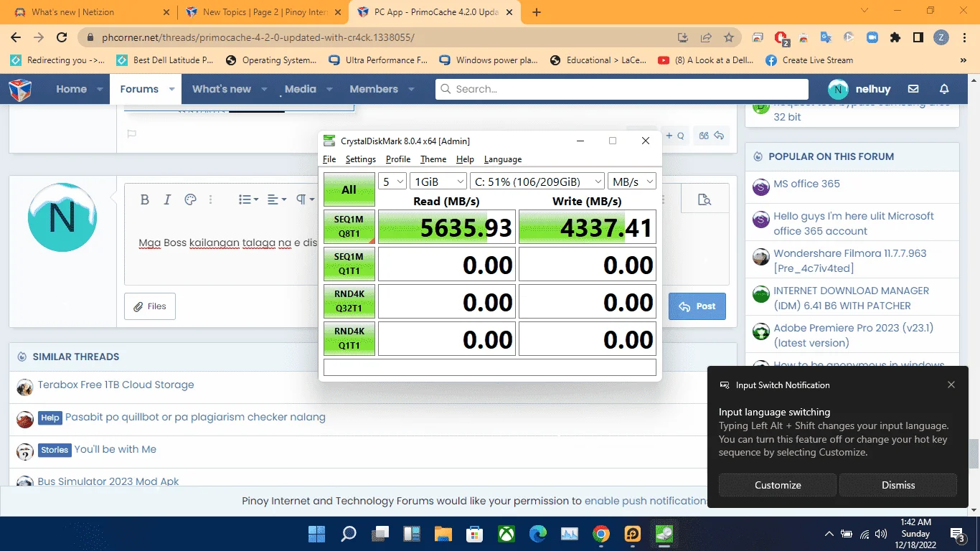Click the install app icon in address bar
980x551 pixels.
[x=683, y=37]
